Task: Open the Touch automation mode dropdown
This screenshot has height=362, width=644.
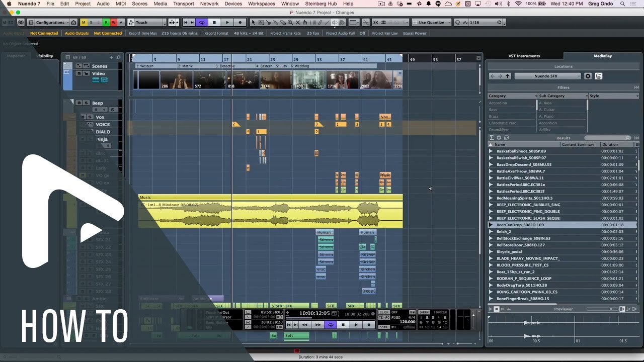Action: pos(146,22)
